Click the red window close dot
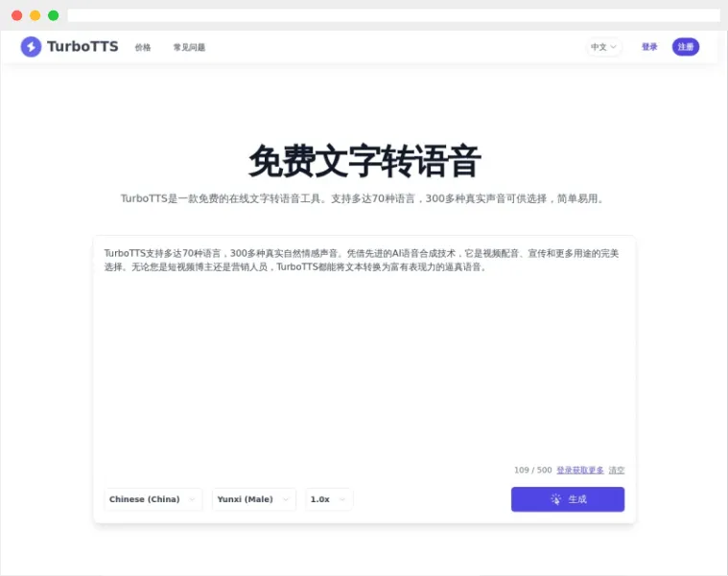Image resolution: width=728 pixels, height=576 pixels. pos(16,15)
